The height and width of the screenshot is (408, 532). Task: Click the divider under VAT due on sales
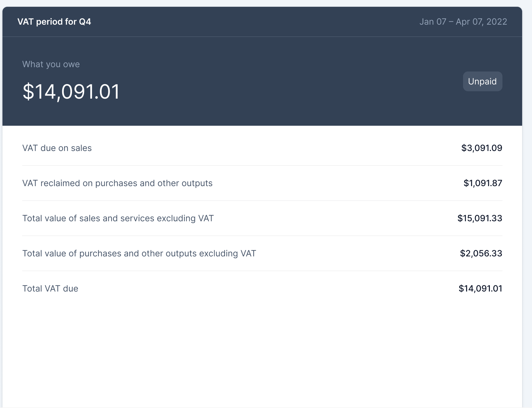pyautogui.click(x=262, y=165)
